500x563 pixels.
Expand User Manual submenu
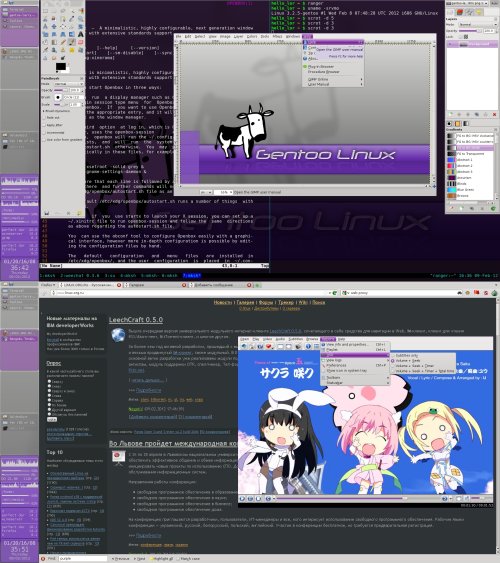(333, 84)
